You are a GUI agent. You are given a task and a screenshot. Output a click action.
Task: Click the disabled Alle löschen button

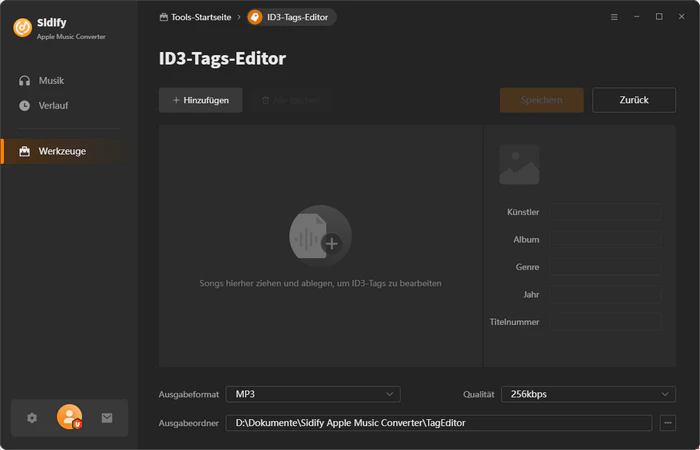[291, 100]
